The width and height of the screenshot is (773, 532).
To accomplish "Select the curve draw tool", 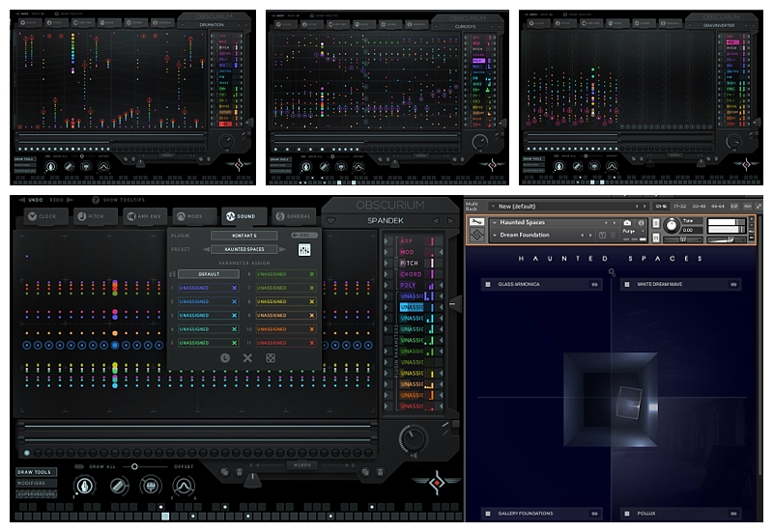I will pyautogui.click(x=184, y=487).
